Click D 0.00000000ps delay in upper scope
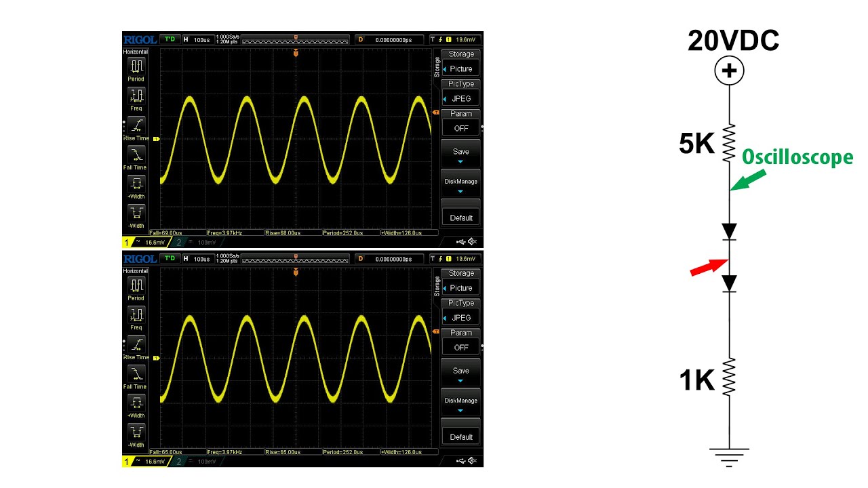This screenshot has width=868, height=488. (390, 39)
